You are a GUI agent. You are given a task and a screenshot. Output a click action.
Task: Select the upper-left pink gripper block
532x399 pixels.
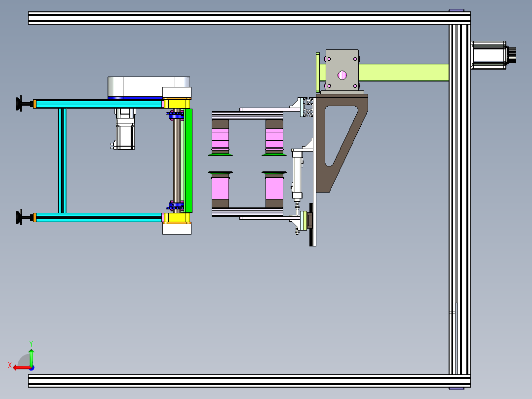click(x=220, y=139)
